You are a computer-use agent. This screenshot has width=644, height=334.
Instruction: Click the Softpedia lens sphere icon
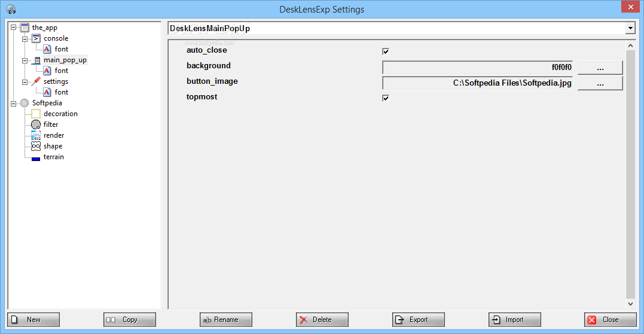[25, 103]
